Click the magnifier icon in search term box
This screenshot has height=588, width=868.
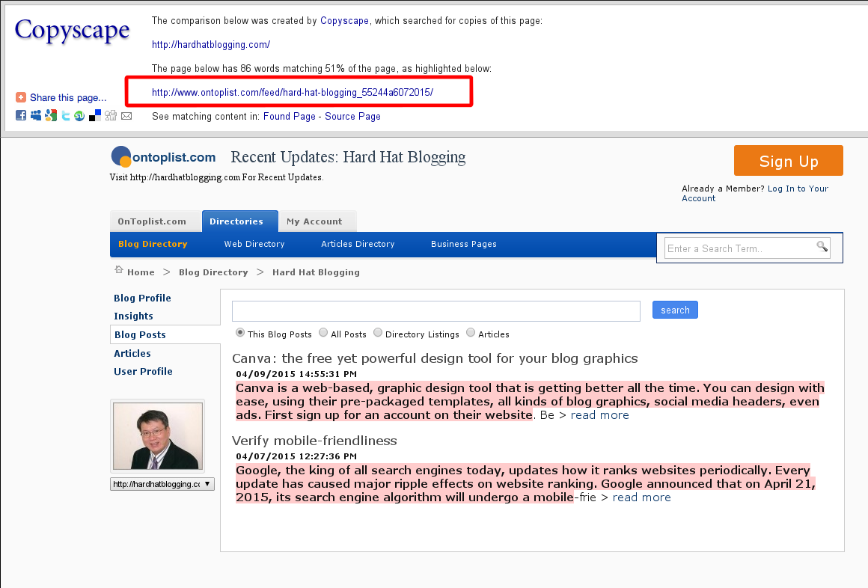pyautogui.click(x=822, y=246)
